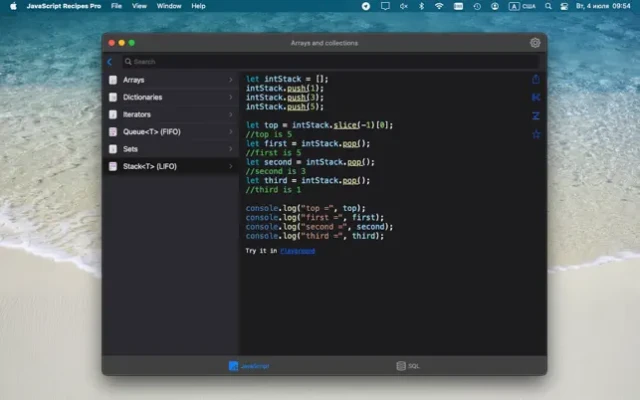Click the JavaScript tab icon
Viewport: 640px width, 400px height.
pyautogui.click(x=233, y=366)
